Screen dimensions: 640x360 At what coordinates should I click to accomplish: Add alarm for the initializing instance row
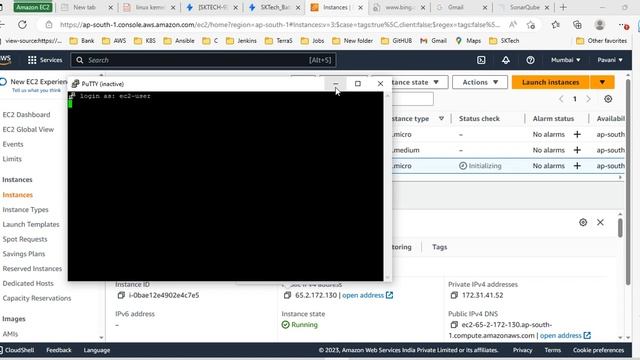[x=577, y=166]
